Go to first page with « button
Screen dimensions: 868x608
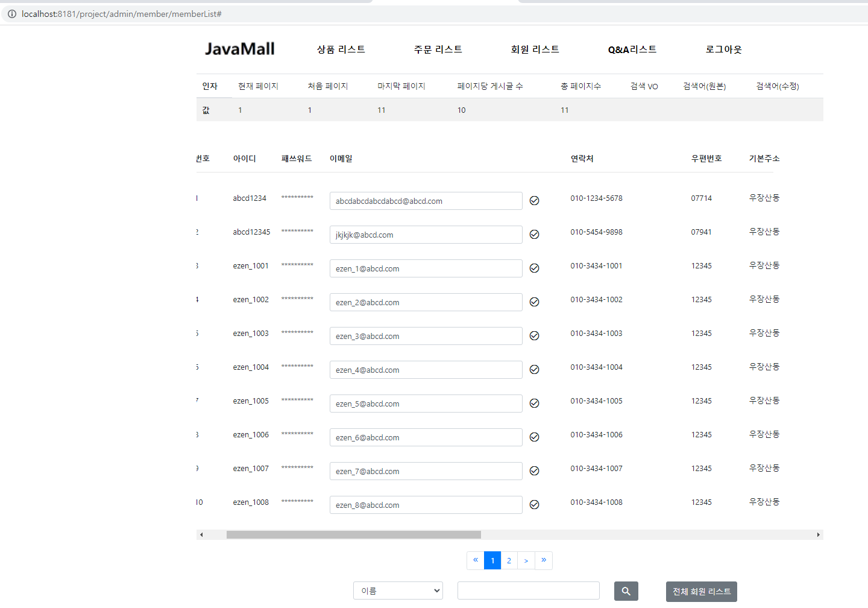tap(476, 560)
